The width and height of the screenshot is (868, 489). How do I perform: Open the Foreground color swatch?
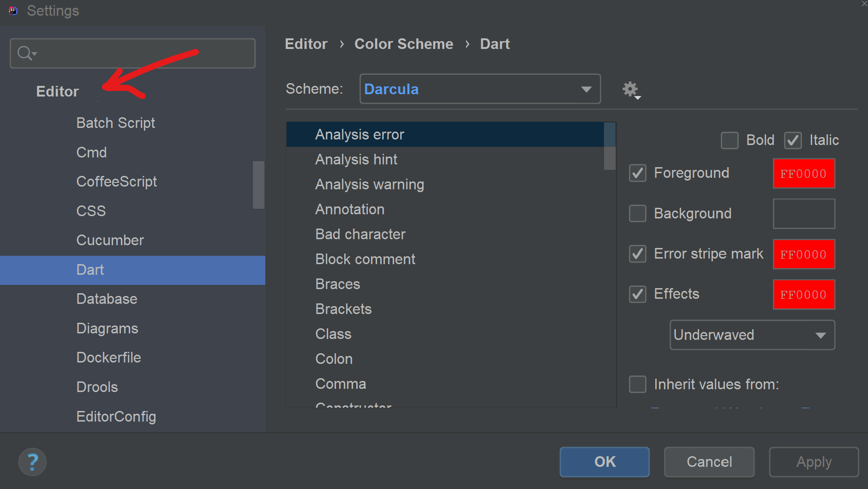[x=803, y=174]
